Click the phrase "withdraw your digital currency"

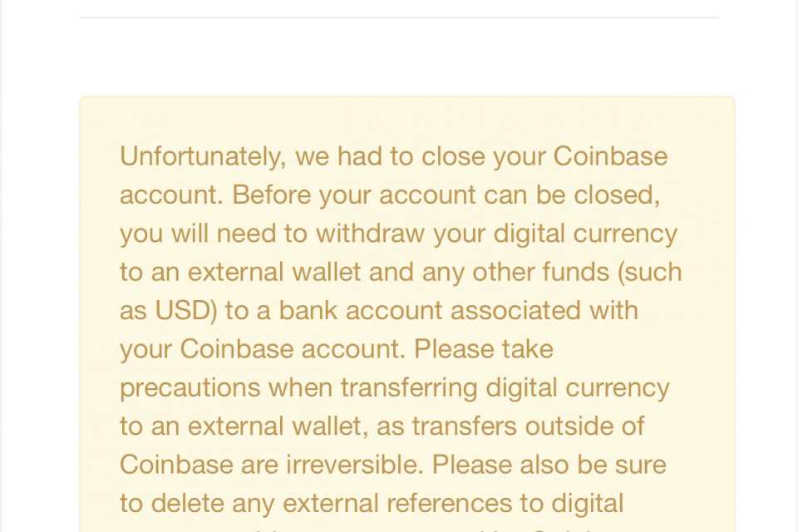(x=497, y=234)
